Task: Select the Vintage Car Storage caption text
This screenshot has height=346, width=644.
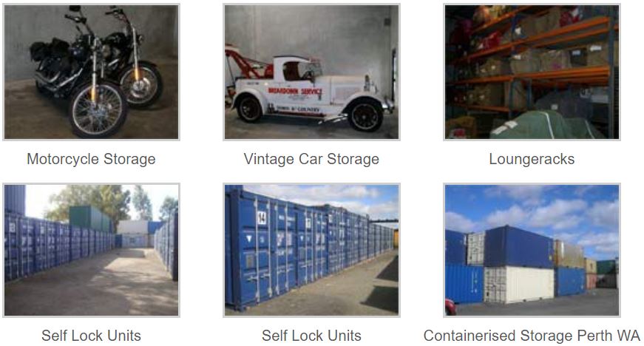Action: point(311,159)
